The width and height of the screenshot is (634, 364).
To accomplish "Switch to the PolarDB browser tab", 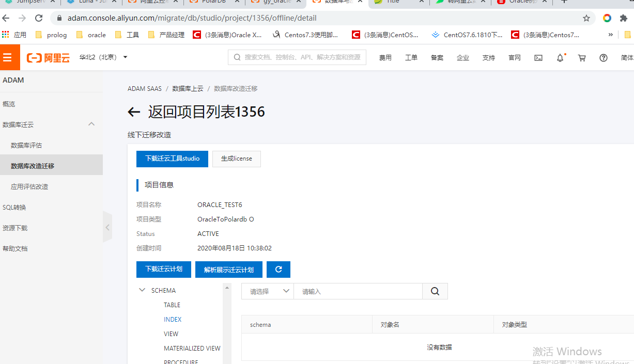I will click(214, 2).
